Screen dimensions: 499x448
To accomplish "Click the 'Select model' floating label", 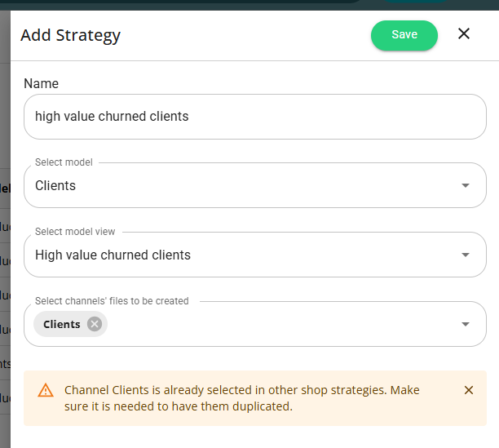I will pyautogui.click(x=64, y=162).
